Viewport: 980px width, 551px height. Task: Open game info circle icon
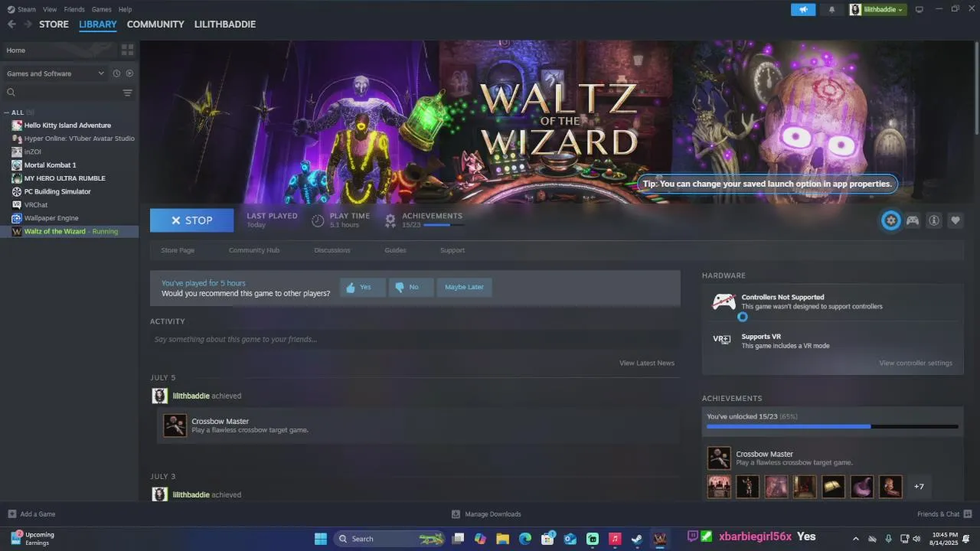(934, 220)
